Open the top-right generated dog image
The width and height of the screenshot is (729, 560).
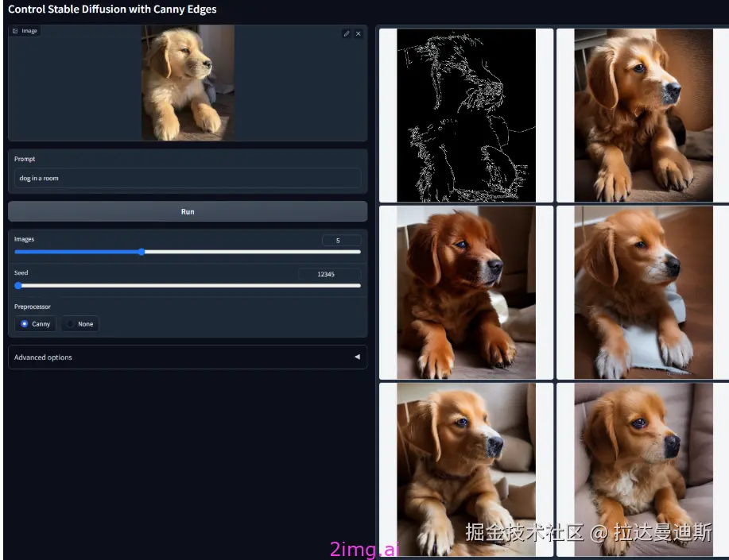(643, 115)
